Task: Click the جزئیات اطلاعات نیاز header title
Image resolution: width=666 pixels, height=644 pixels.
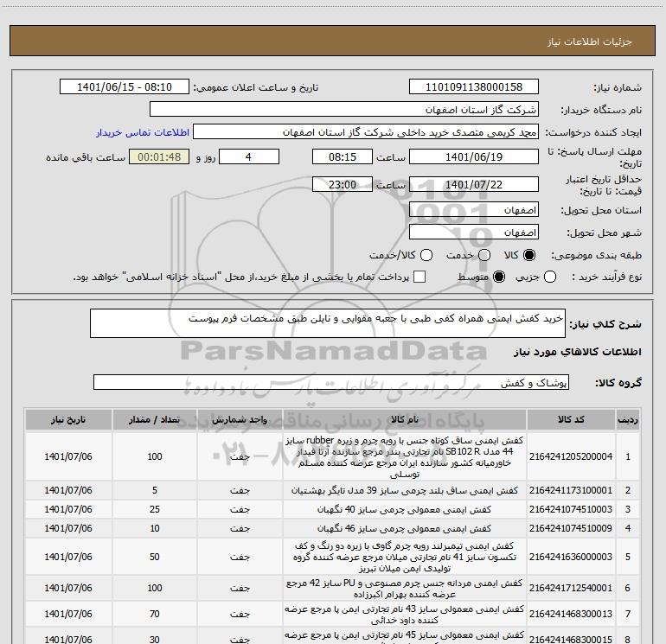Action: click(x=590, y=41)
